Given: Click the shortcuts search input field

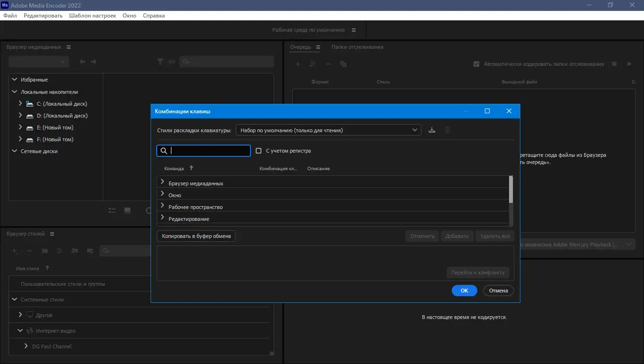Looking at the screenshot, I should pyautogui.click(x=204, y=151).
